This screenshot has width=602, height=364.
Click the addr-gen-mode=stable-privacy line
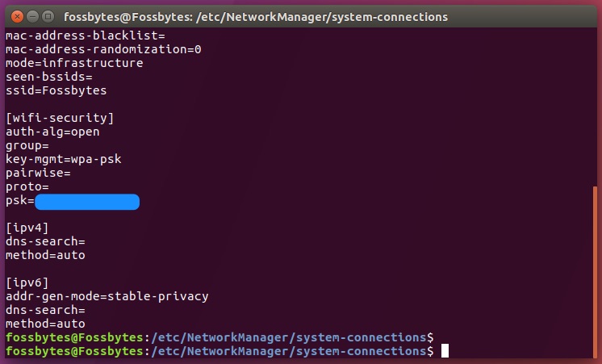[x=107, y=296]
